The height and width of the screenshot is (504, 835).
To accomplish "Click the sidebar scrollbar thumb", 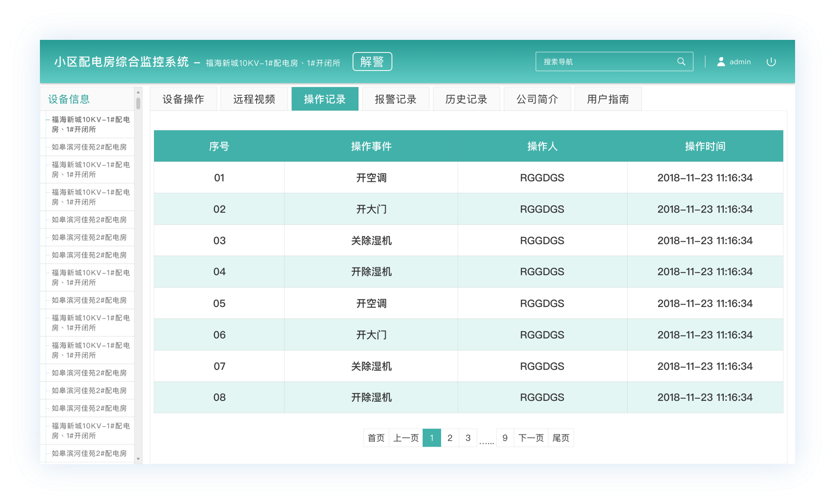I will coord(138,103).
